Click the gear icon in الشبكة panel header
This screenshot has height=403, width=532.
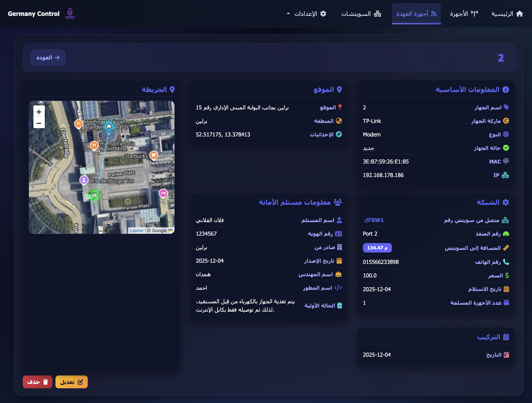point(506,202)
